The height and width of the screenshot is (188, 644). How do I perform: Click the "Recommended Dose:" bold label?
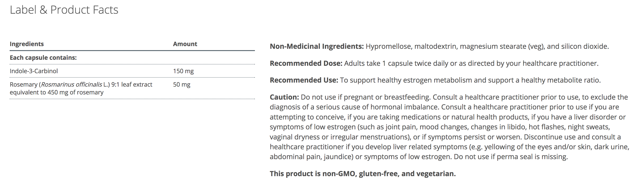coord(306,64)
